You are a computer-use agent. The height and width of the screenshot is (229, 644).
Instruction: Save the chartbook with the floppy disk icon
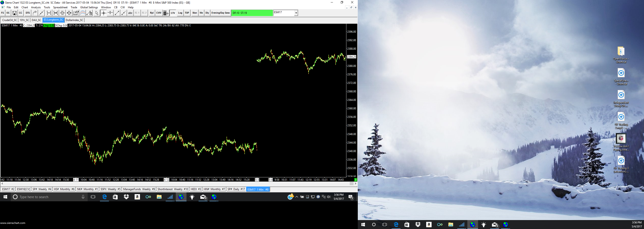click(x=15, y=13)
